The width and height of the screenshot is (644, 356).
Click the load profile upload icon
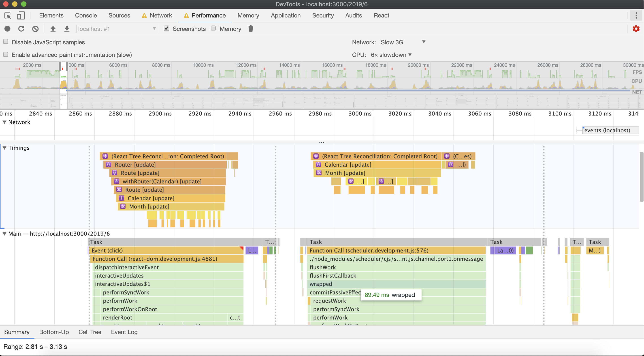[53, 29]
